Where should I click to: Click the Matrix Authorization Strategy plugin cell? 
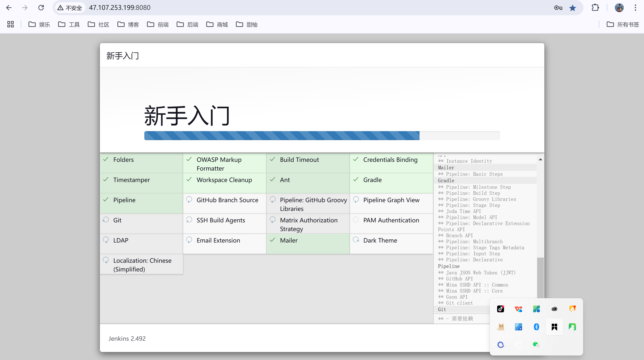tap(308, 224)
